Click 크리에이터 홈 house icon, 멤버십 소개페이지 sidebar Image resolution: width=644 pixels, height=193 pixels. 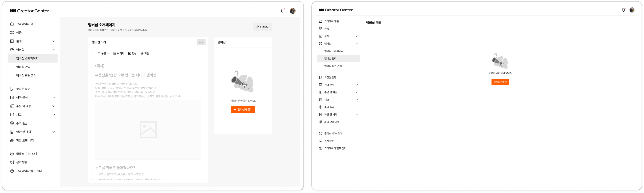coord(12,24)
